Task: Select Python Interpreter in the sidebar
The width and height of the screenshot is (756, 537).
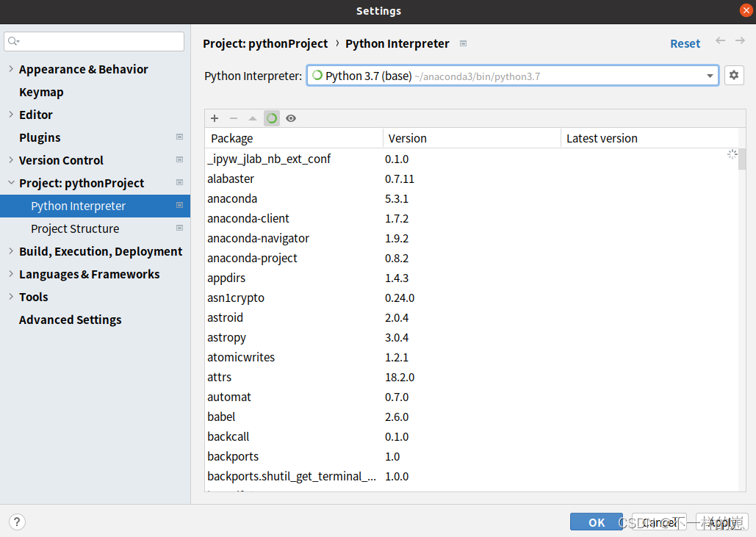Action: pos(95,206)
